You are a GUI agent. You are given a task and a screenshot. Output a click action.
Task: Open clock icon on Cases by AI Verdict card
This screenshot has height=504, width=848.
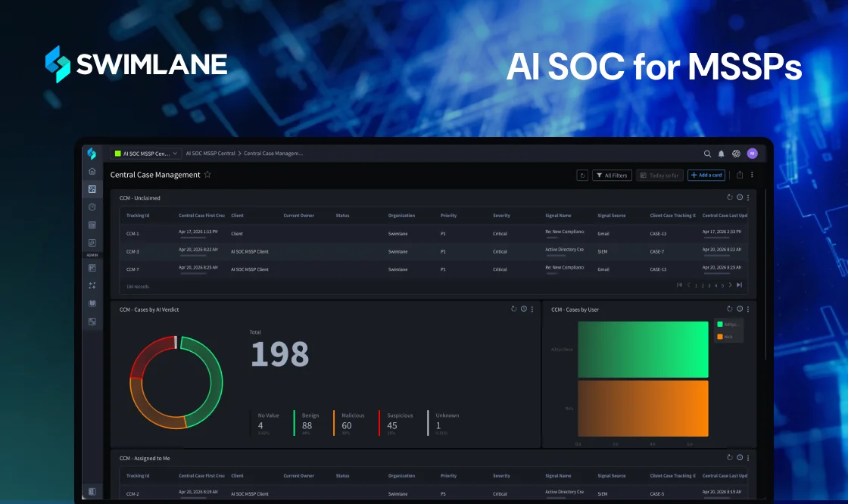(523, 309)
